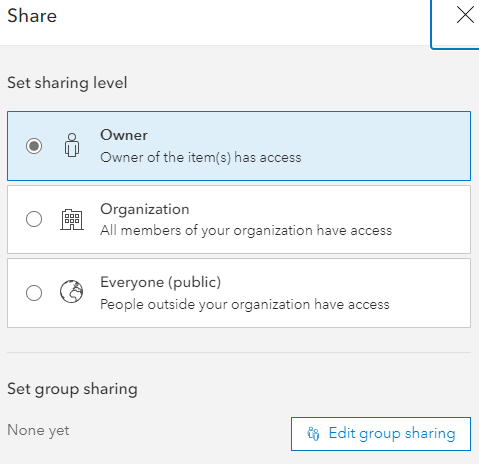Viewport: 479px width, 464px height.
Task: Select the Owner radio button
Action: tap(34, 146)
